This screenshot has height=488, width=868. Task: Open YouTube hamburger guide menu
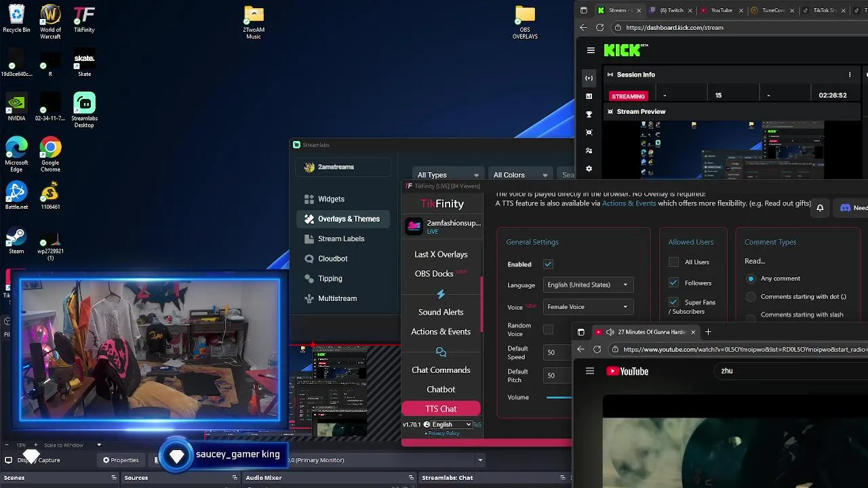[x=590, y=371]
